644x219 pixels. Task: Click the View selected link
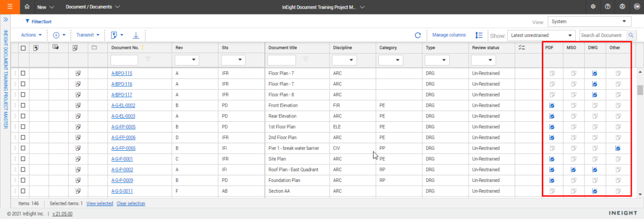[x=100, y=203]
